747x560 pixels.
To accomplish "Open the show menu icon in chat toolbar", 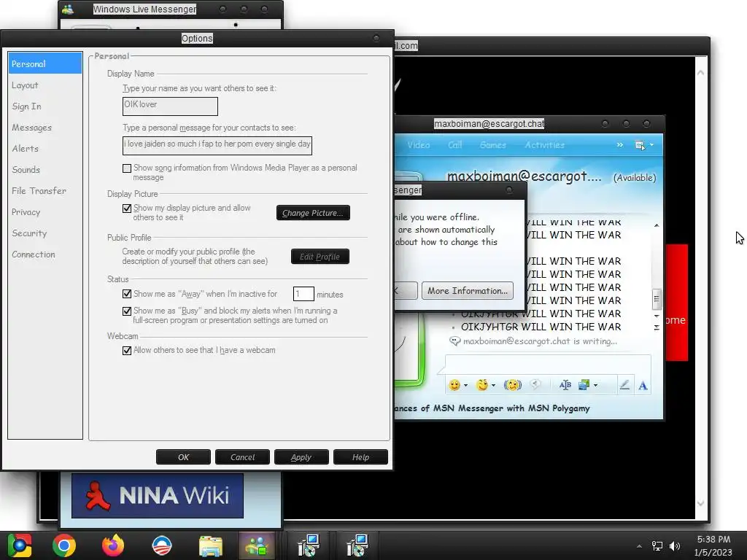I will click(x=640, y=145).
